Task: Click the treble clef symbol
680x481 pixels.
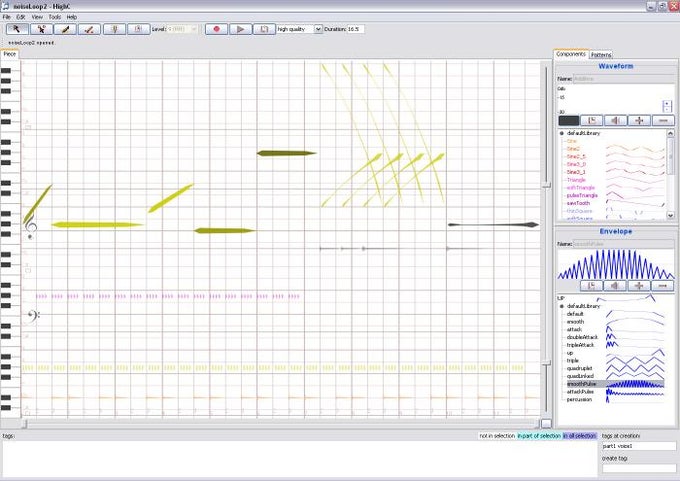Action: tap(31, 227)
